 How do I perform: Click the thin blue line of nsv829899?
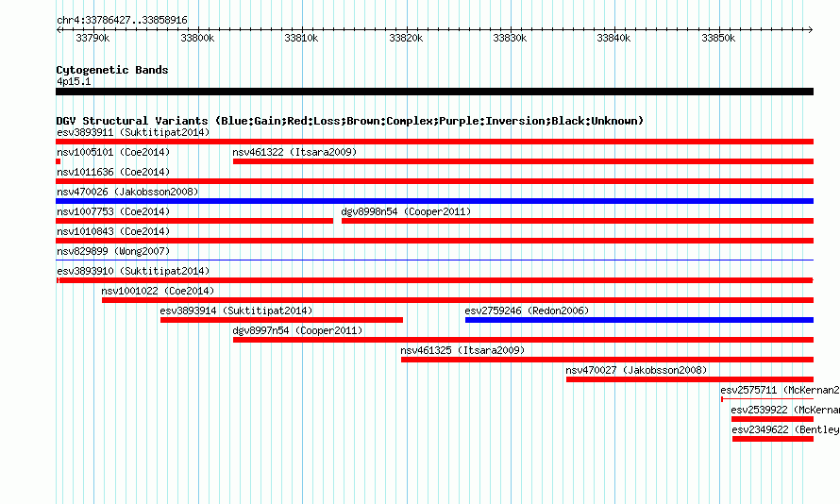pos(434,260)
